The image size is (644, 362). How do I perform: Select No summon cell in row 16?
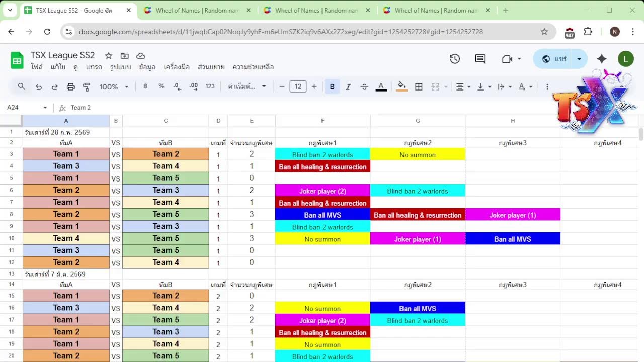(x=323, y=309)
